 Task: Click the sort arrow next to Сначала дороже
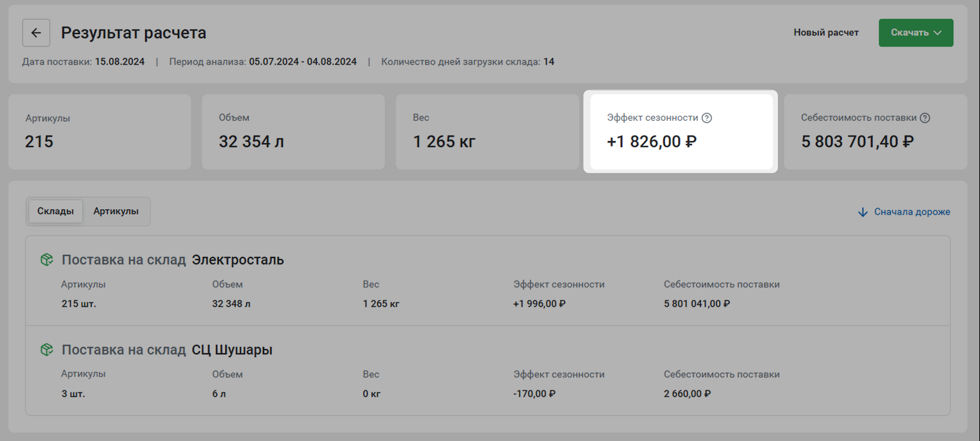click(863, 212)
